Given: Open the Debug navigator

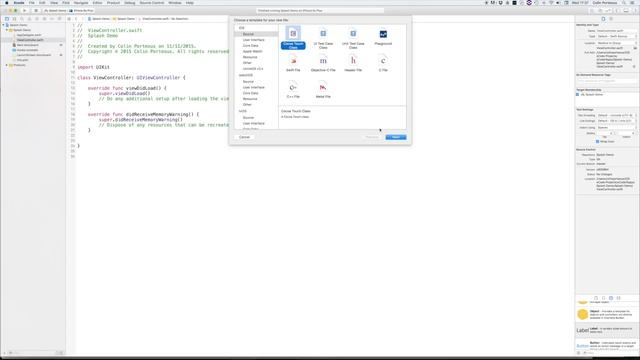Looking at the screenshot, I should (x=44, y=19).
